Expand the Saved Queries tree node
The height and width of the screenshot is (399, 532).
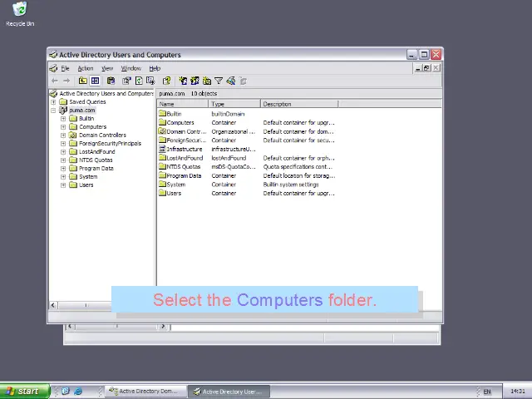point(53,101)
